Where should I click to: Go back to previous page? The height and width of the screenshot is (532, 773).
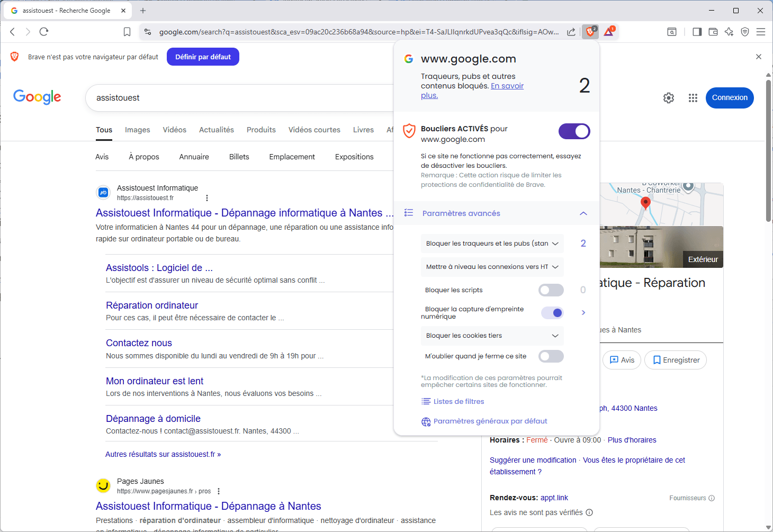tap(12, 32)
